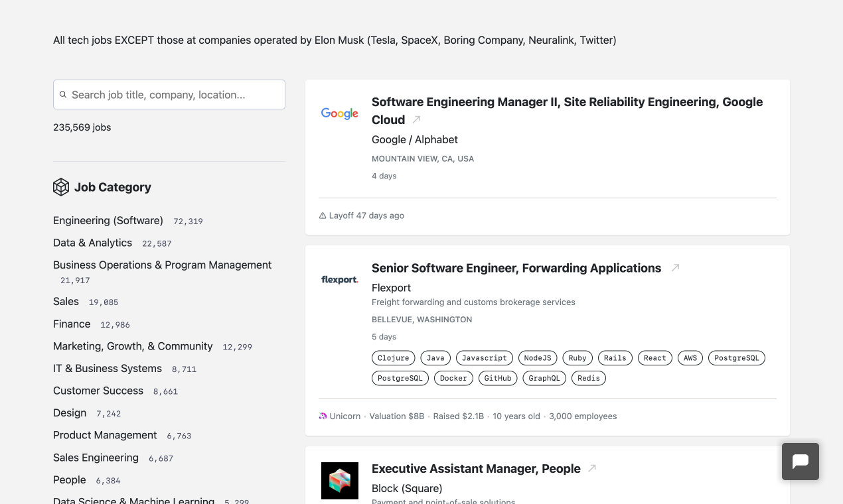Viewport: 843px width, 504px height.
Task: Click 'Raised $2.1B' text
Action: coord(459,416)
